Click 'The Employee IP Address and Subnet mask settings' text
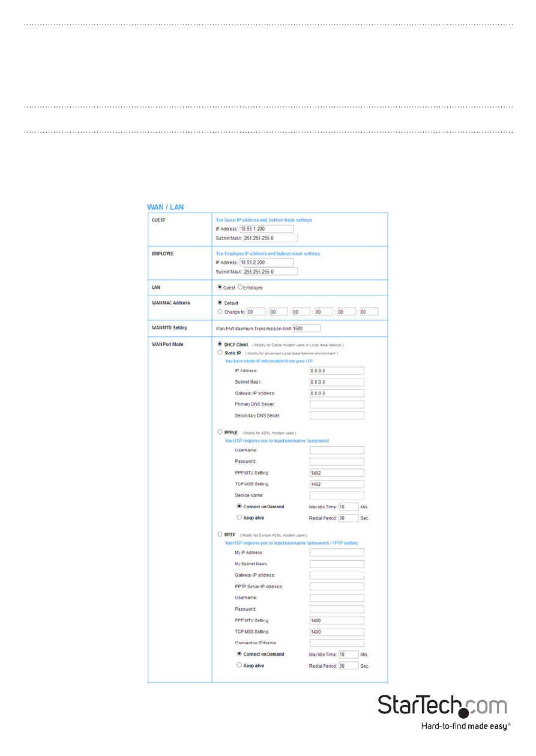The width and height of the screenshot is (536, 756). click(x=268, y=253)
